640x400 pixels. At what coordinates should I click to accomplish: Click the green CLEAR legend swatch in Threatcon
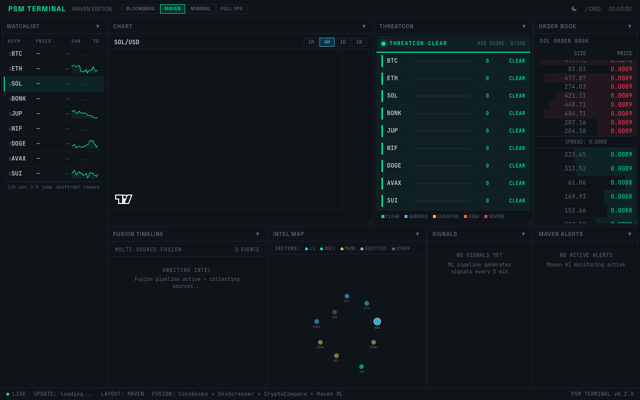[383, 217]
